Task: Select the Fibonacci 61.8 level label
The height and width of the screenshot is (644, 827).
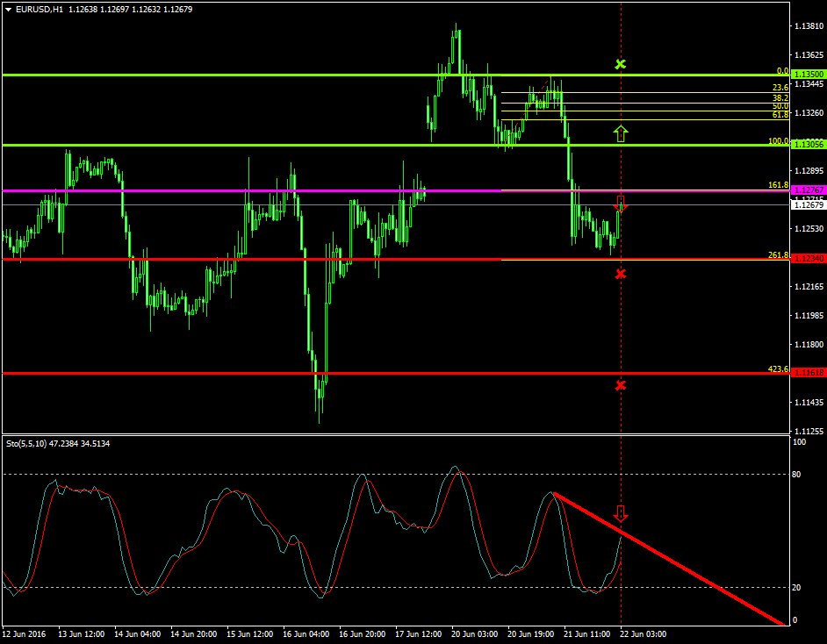Action: (x=780, y=115)
